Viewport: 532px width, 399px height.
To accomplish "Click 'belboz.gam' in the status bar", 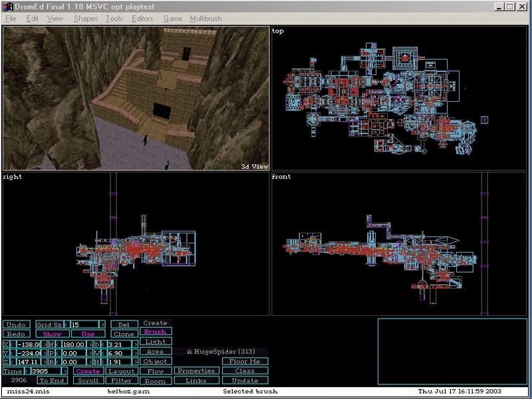I will 128,391.
